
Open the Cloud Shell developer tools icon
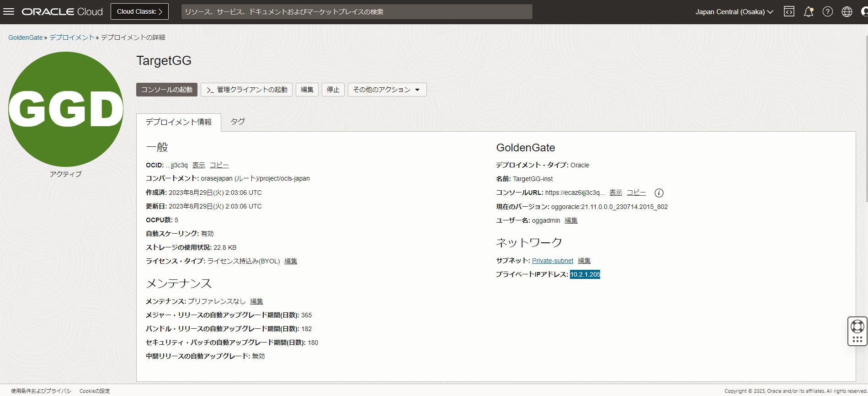click(x=789, y=11)
